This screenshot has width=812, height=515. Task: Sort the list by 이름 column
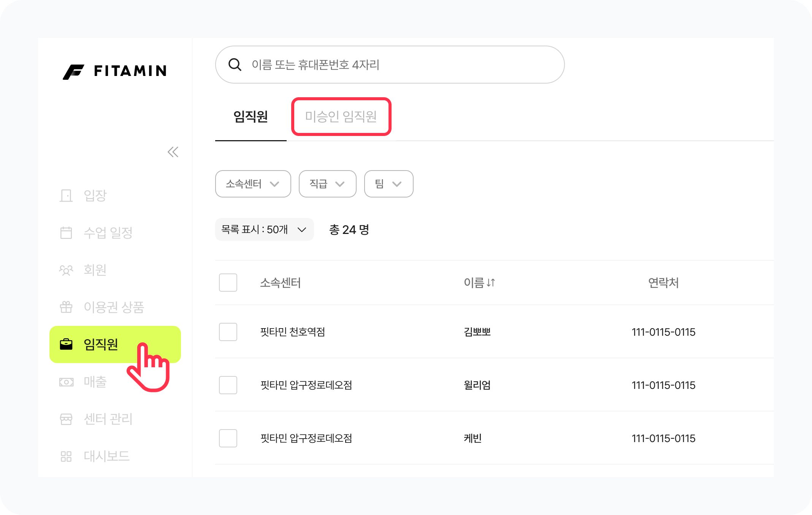pos(479,283)
